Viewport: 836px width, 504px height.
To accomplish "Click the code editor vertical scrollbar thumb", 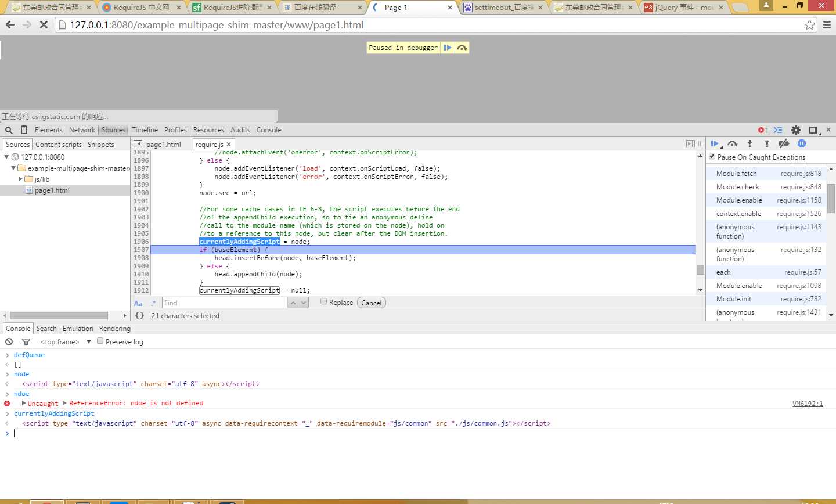I will coord(700,270).
